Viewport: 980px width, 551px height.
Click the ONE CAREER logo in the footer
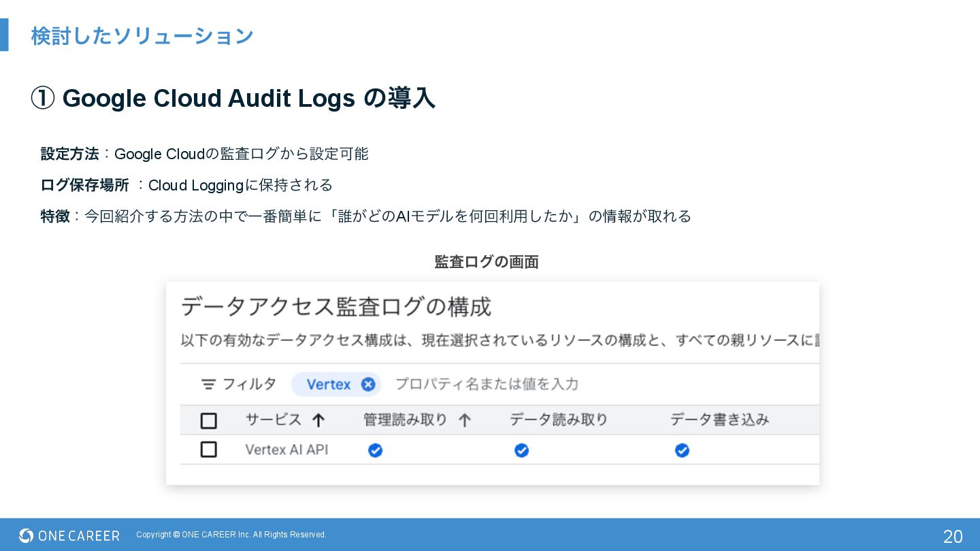(x=69, y=535)
